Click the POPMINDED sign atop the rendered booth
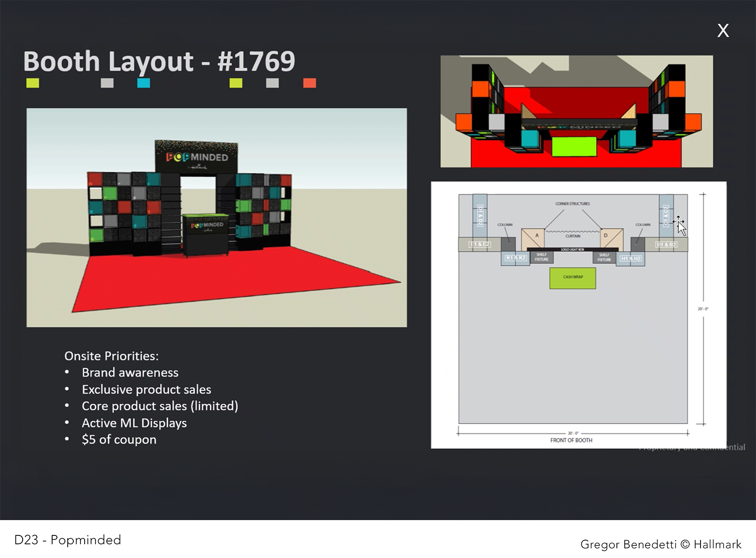Viewport: 756px width, 558px height. click(x=197, y=157)
